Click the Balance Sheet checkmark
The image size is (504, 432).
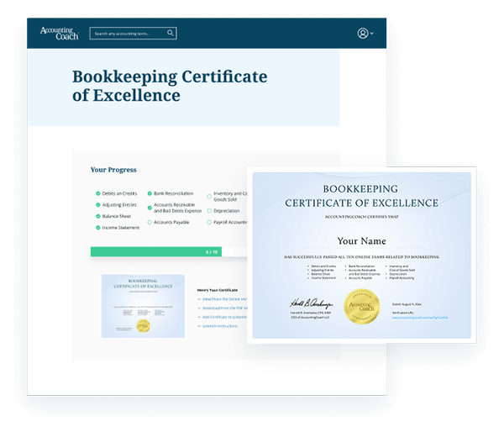tap(98, 216)
